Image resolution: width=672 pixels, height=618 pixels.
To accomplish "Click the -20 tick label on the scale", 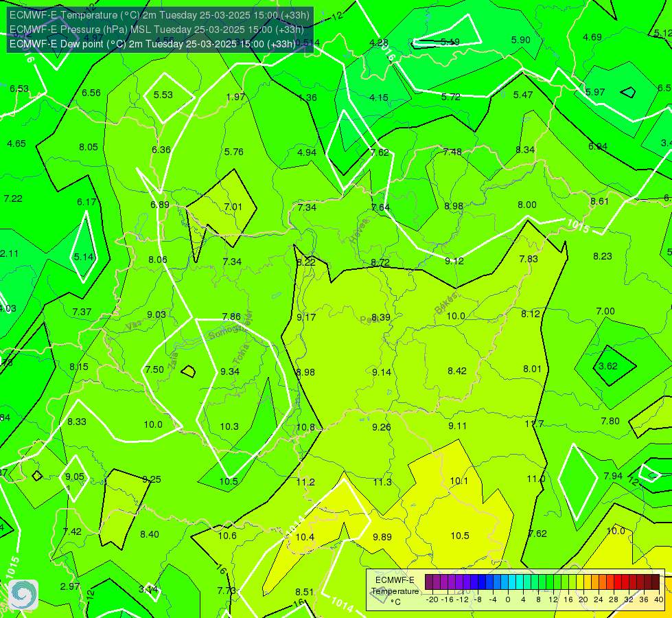I will (432, 599).
